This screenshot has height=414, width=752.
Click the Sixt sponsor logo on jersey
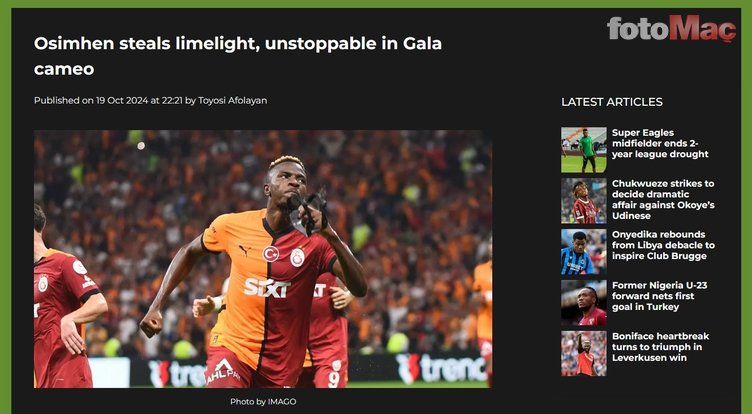click(x=267, y=288)
